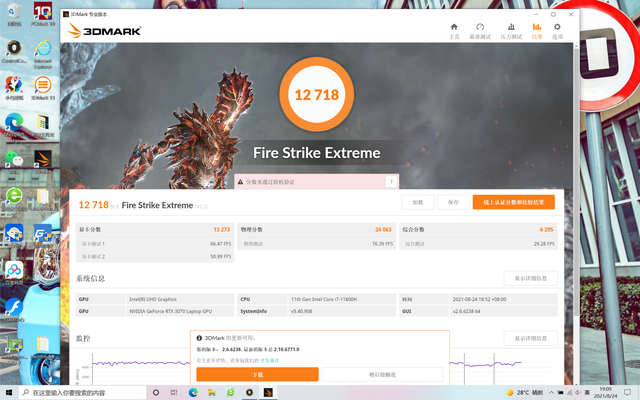
Task: Click graphics score value 13 273
Action: coord(222,229)
